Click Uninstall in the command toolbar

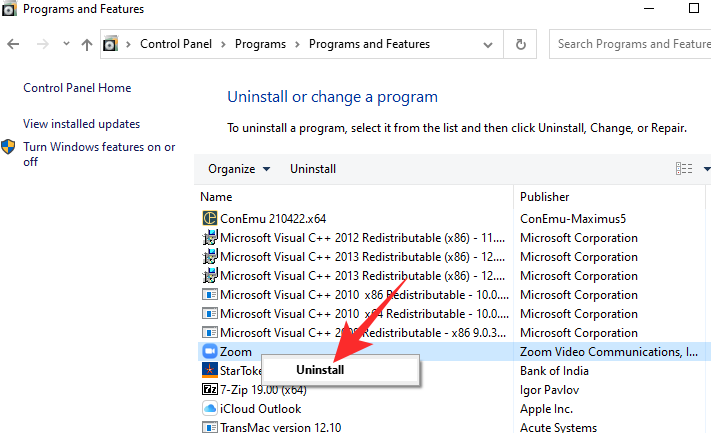313,169
